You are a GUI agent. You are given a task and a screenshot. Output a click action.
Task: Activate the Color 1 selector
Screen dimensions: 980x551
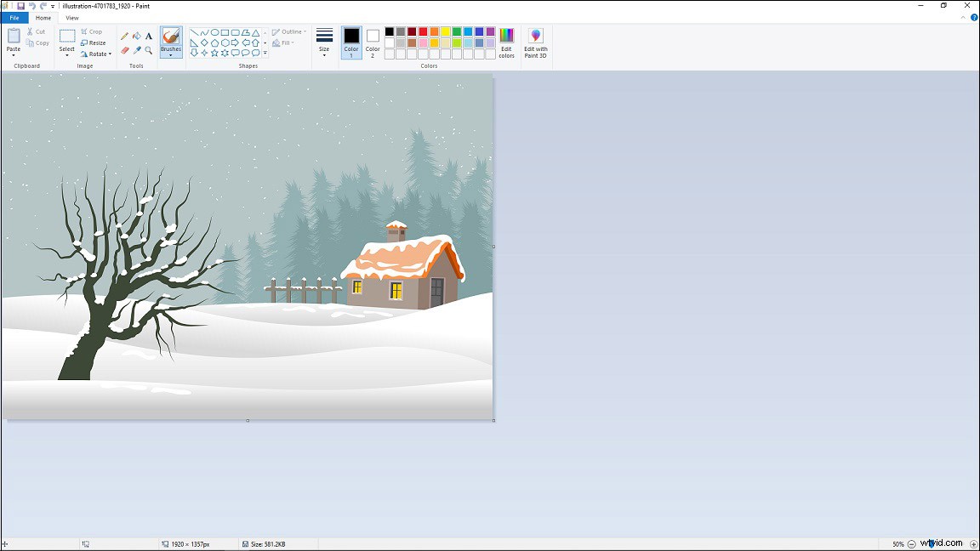(351, 42)
